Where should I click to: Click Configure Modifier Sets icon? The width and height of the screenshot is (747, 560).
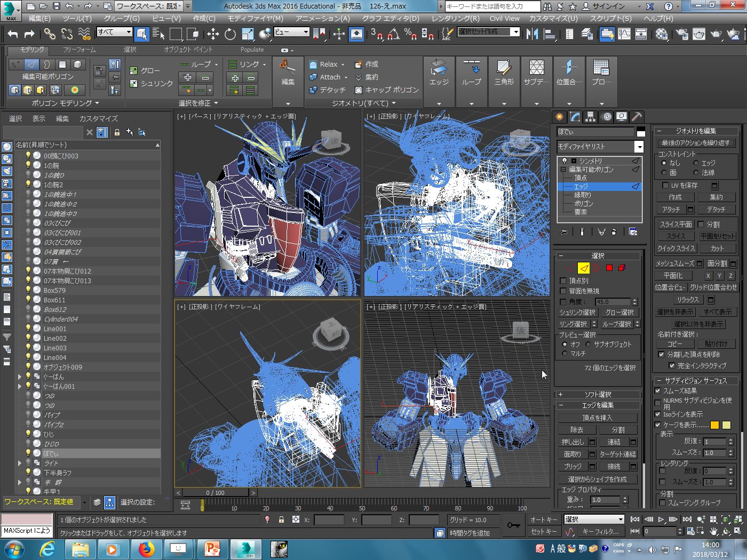tap(633, 232)
